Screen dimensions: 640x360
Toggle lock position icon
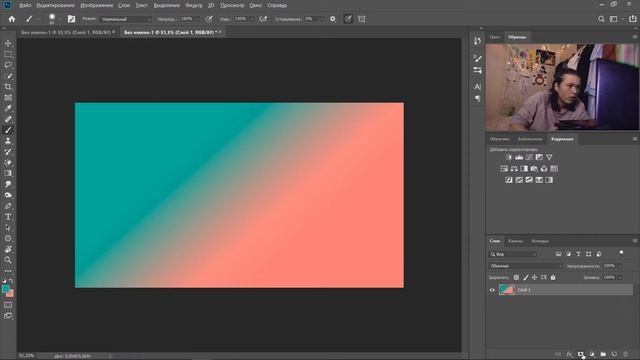coord(535,278)
